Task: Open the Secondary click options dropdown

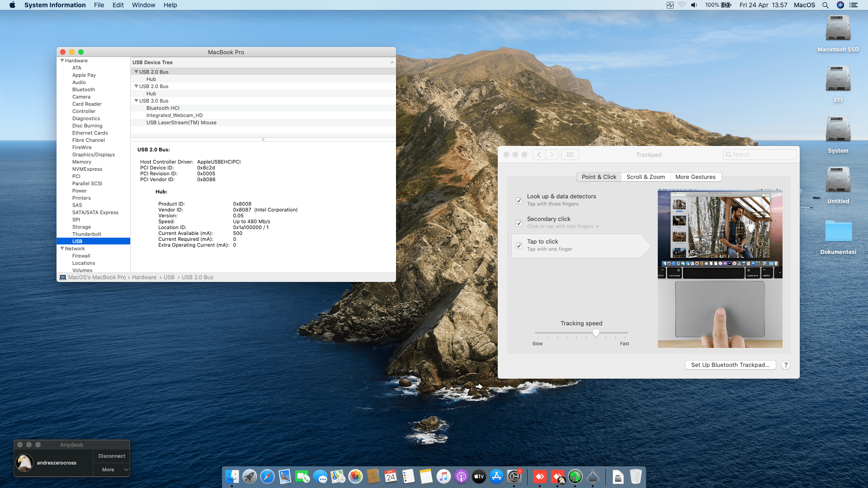Action: point(597,226)
